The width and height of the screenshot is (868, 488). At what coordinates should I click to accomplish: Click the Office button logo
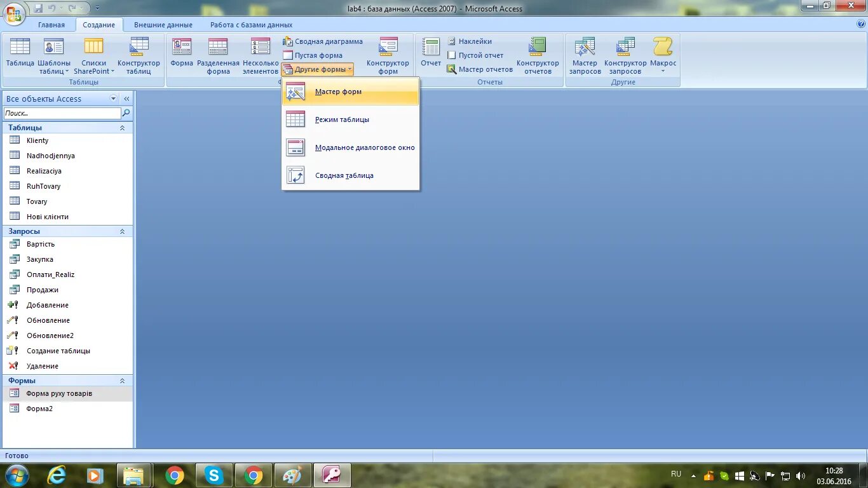click(x=13, y=13)
